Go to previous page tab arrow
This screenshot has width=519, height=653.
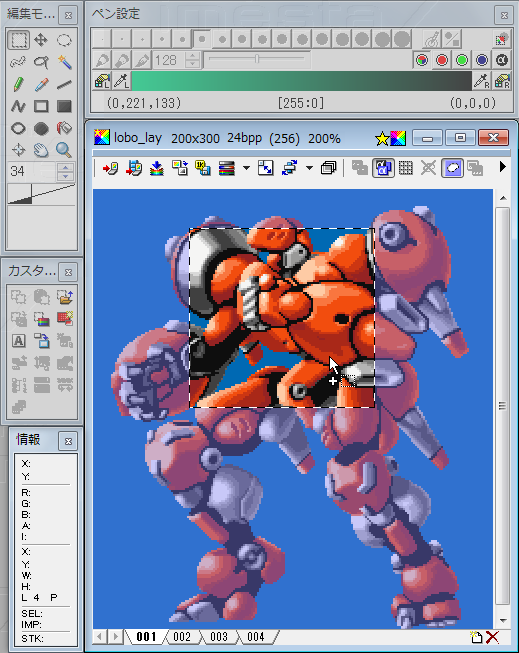(x=99, y=637)
